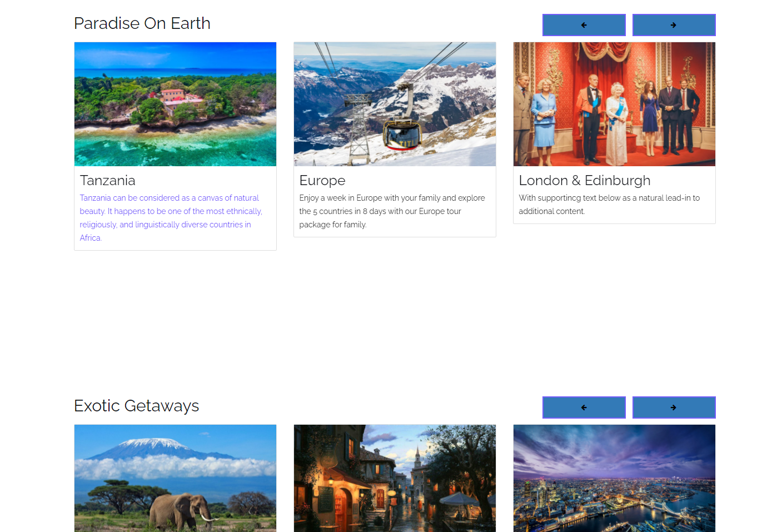Click the Europe card title
Viewport: 767px width, 532px height.
322,181
